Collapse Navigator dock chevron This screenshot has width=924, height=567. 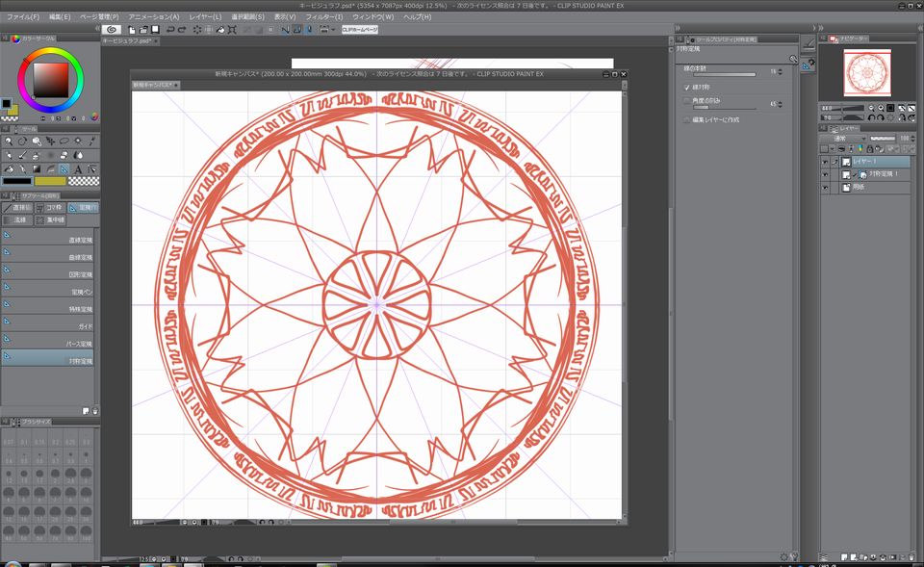[821, 28]
